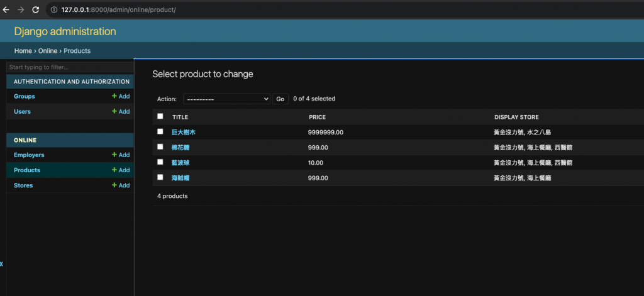Click the sidebar filter text field
The image size is (644, 296).
[69, 67]
